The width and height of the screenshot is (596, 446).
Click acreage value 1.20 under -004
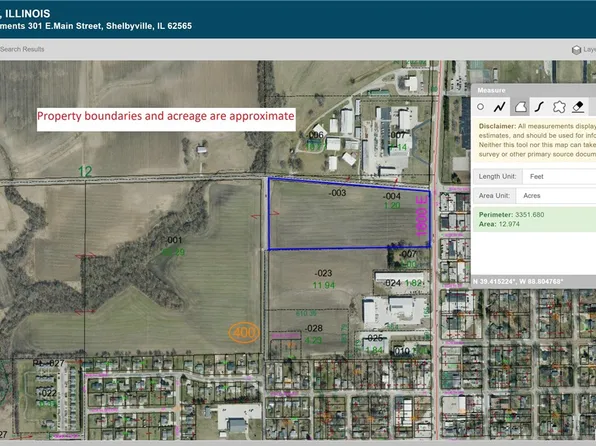pos(392,206)
